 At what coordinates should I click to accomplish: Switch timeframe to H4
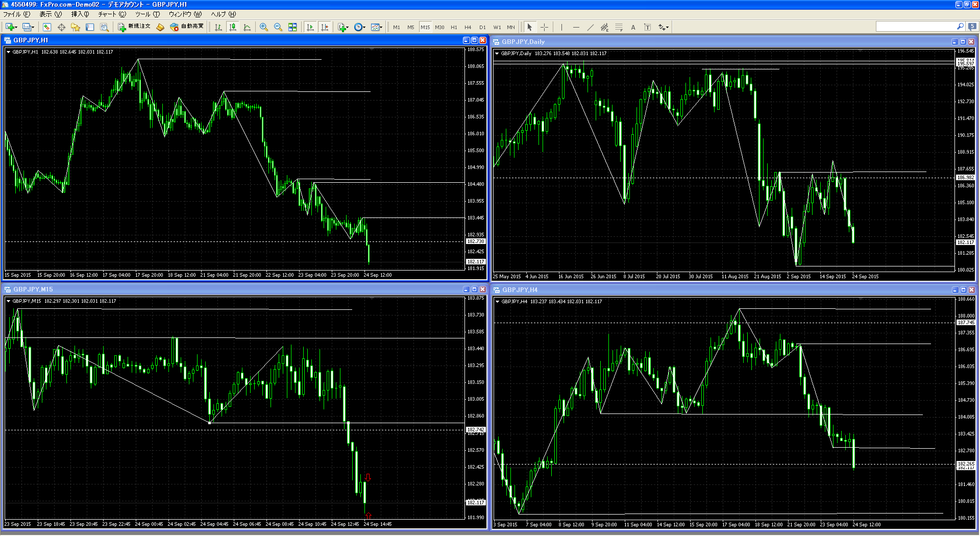468,27
